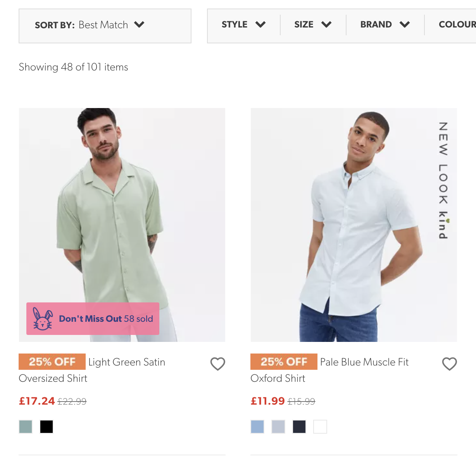Viewport: 476px width, 460px height.
Task: Click the £17.24 sale price
Action: point(37,401)
